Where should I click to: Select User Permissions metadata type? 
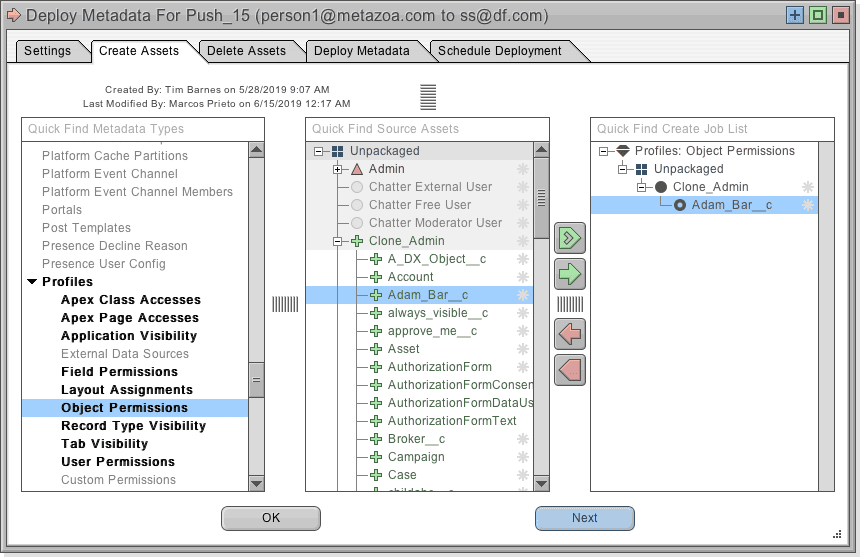point(118,462)
